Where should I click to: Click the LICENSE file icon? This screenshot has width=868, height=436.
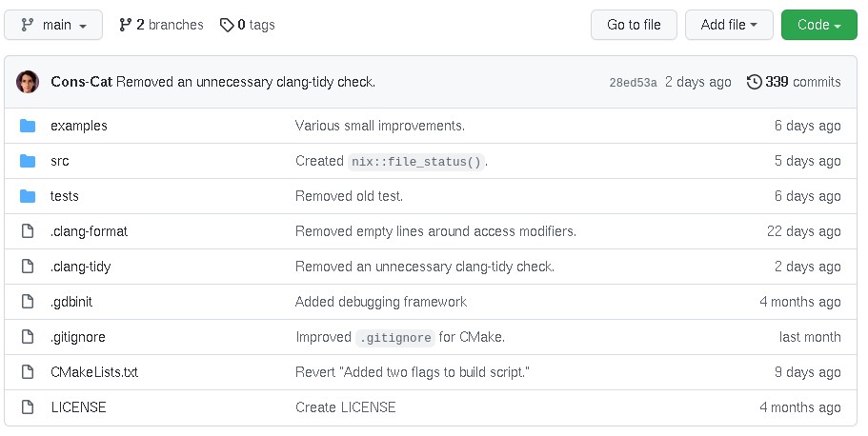[x=28, y=407]
